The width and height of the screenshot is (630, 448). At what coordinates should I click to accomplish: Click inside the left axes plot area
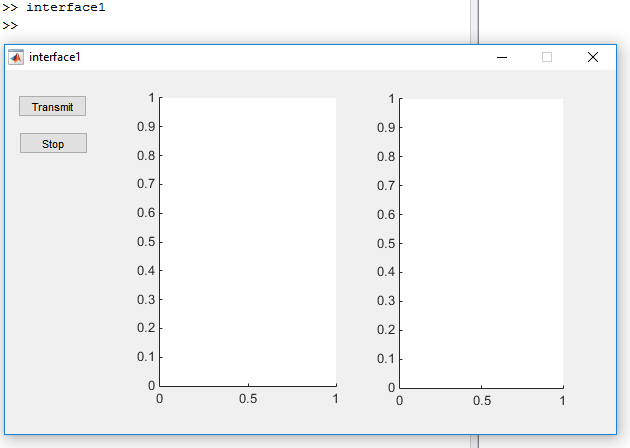pyautogui.click(x=248, y=242)
